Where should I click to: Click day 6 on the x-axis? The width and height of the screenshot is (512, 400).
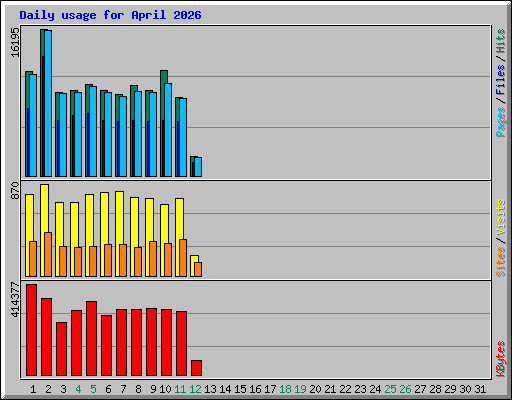(108, 389)
